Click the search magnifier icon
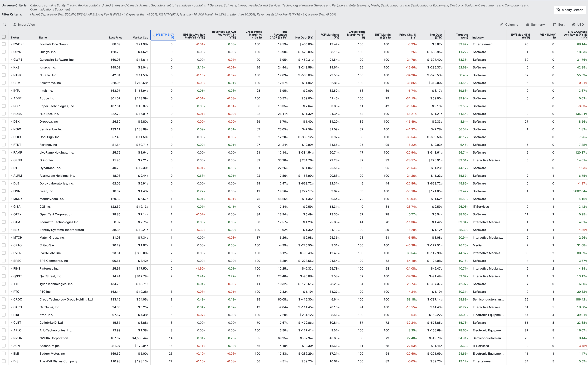Image resolution: width=588 pixels, height=368 pixels. (4, 24)
